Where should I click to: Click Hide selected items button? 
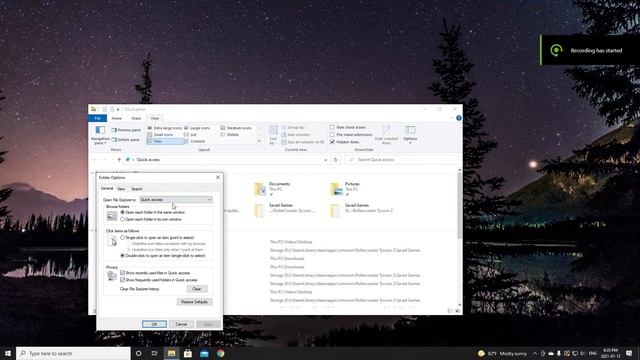point(386,135)
